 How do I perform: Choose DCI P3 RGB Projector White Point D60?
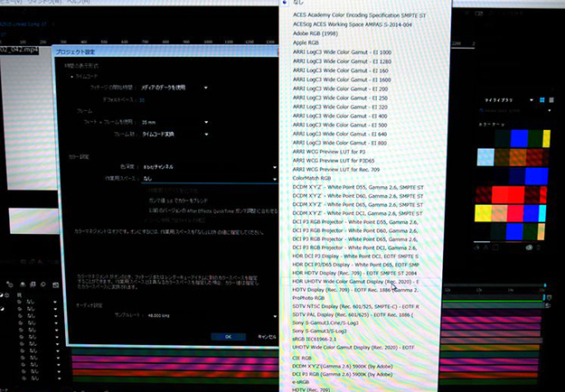pyautogui.click(x=355, y=230)
